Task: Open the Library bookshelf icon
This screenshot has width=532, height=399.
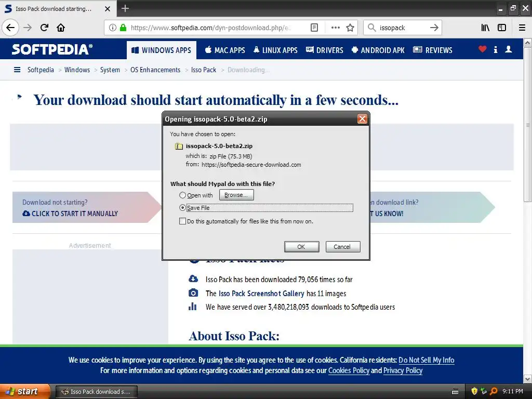Action: (x=485, y=28)
